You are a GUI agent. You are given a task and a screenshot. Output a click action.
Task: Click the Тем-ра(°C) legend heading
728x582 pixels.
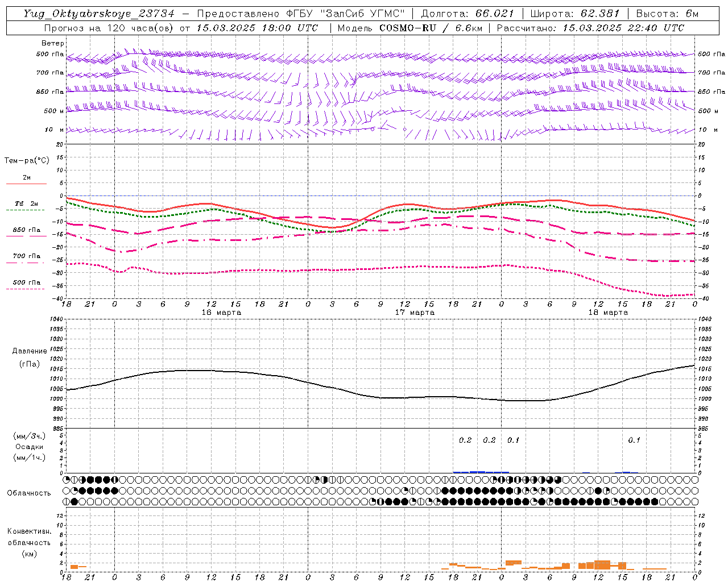27,160
